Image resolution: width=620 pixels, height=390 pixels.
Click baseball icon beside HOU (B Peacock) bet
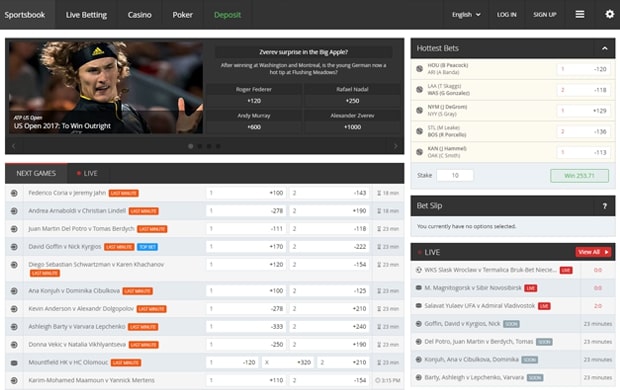[x=420, y=68]
